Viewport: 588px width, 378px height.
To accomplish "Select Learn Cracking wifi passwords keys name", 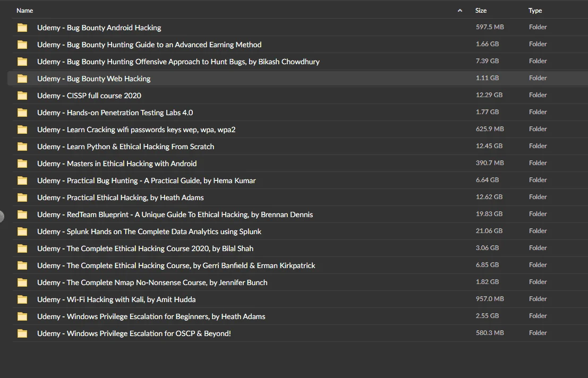I will 137,130.
